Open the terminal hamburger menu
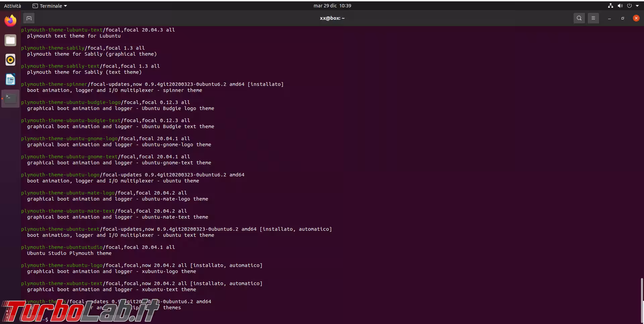Viewport: 644px width, 324px height. [x=593, y=18]
